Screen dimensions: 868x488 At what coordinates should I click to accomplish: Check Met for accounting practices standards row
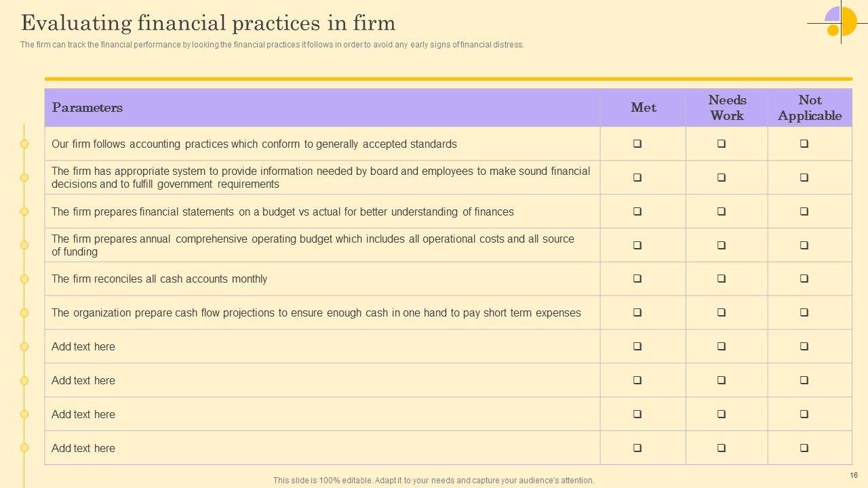pos(637,144)
